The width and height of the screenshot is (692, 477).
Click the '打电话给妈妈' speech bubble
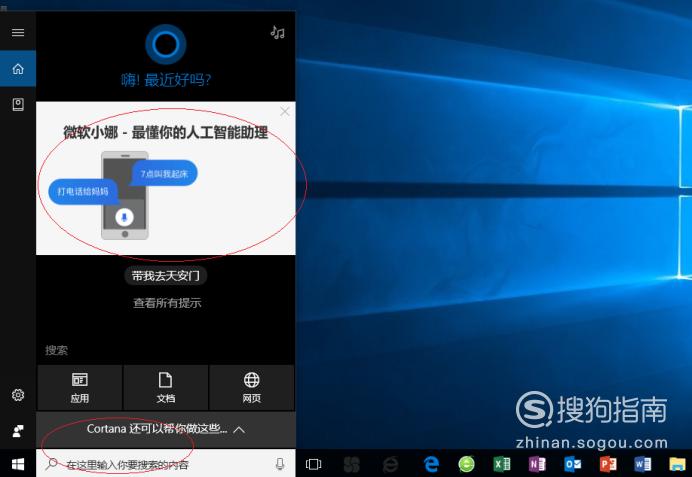(83, 192)
